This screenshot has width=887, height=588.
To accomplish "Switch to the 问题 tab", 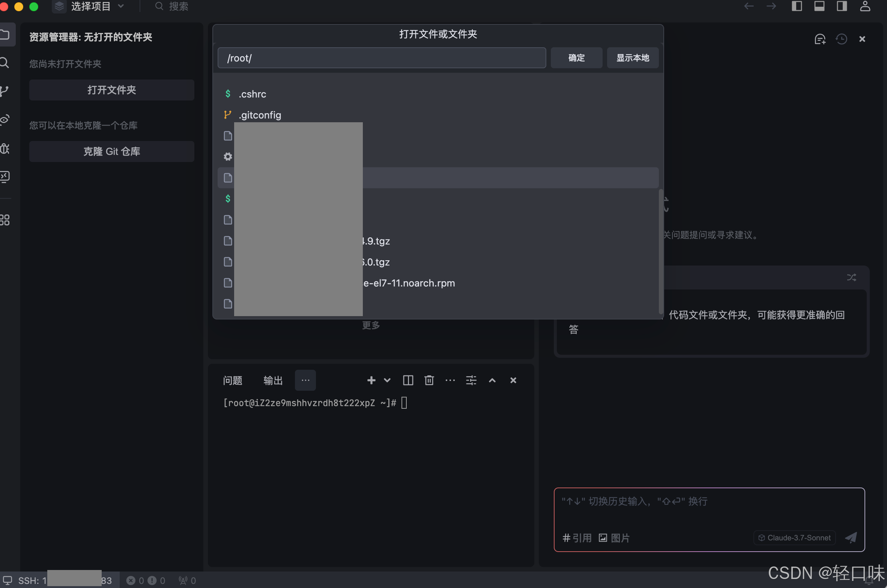I will click(232, 380).
